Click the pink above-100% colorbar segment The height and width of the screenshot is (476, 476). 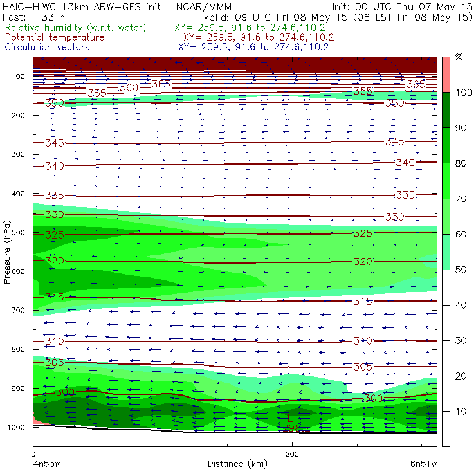pos(446,75)
